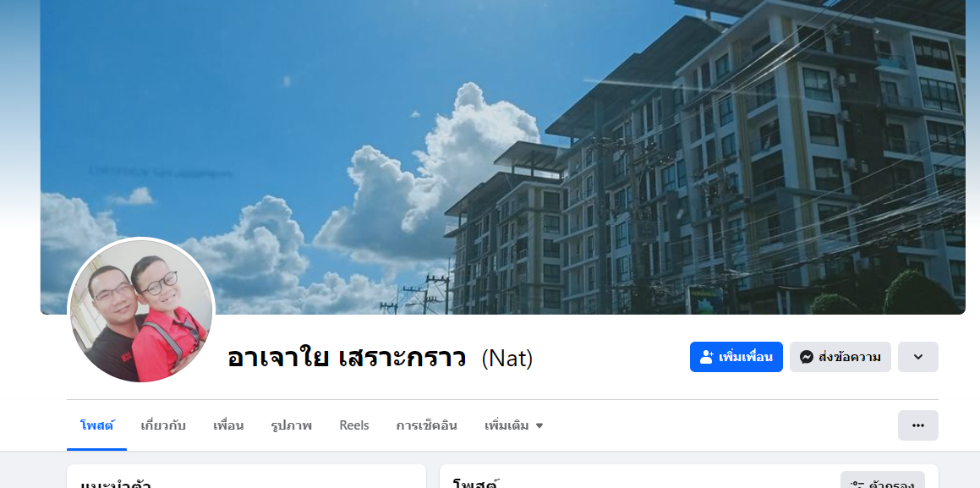Viewport: 980px width, 488px height.
Task: Click the small triangle arrow after เพิ่มเติม
Action: [539, 426]
